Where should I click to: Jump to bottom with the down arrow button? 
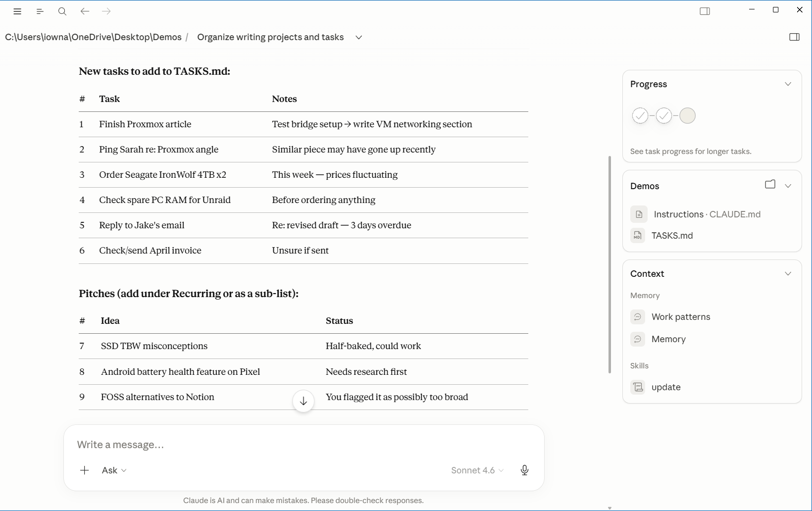point(304,401)
